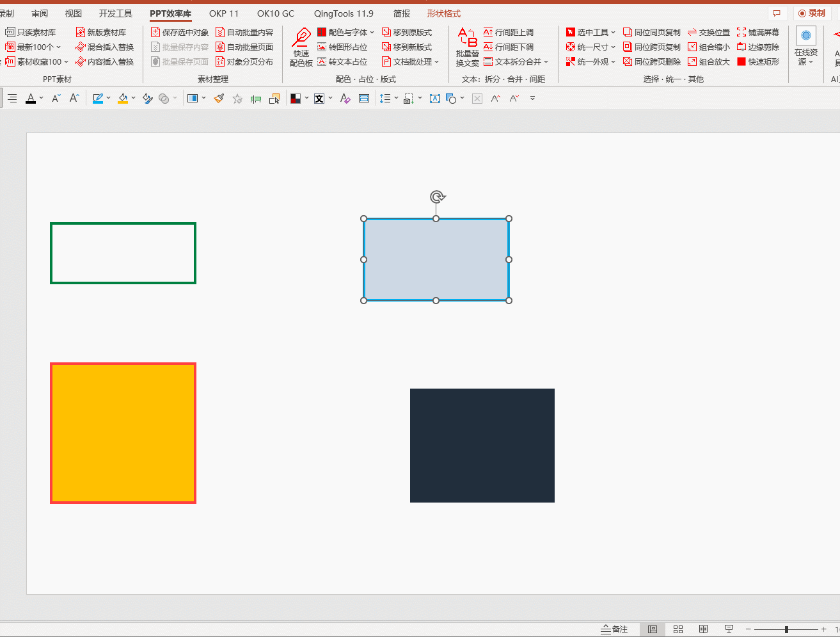The image size is (840, 637).
Task: Click 快速矩形 red square tool
Action: (758, 61)
